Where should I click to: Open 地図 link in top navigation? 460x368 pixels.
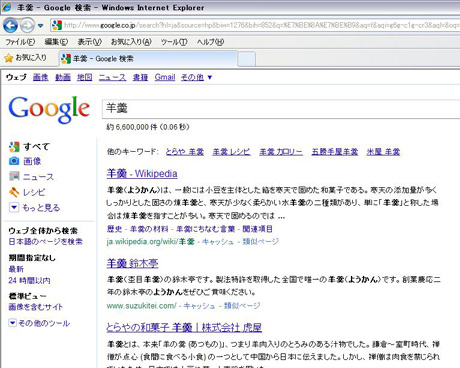pyautogui.click(x=85, y=77)
